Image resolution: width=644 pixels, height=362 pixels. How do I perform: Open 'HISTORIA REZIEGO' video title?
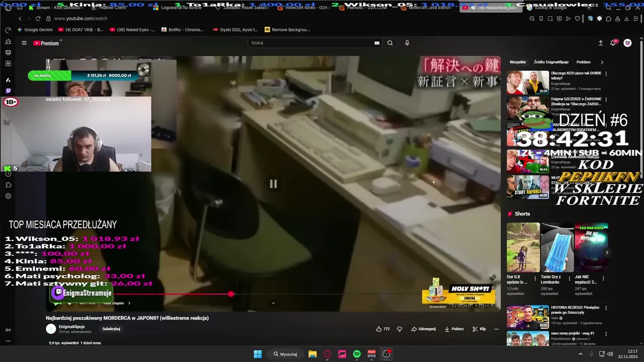[575, 310]
